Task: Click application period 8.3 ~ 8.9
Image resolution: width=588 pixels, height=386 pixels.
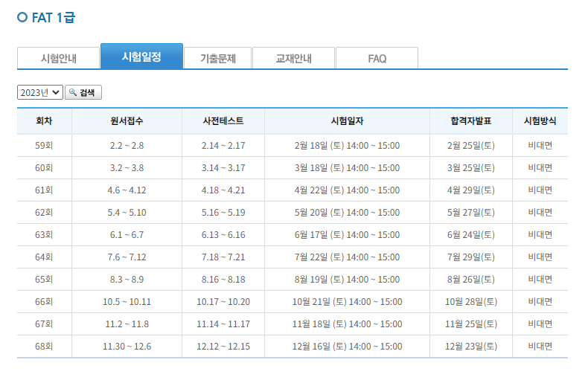Action: [x=127, y=279]
